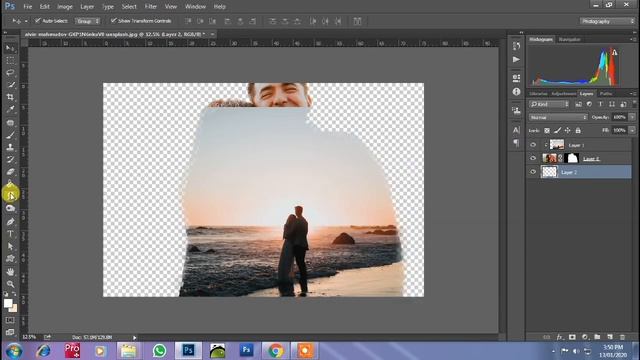
Task: Open the Auto-Select Group dropdown
Action: (x=87, y=21)
